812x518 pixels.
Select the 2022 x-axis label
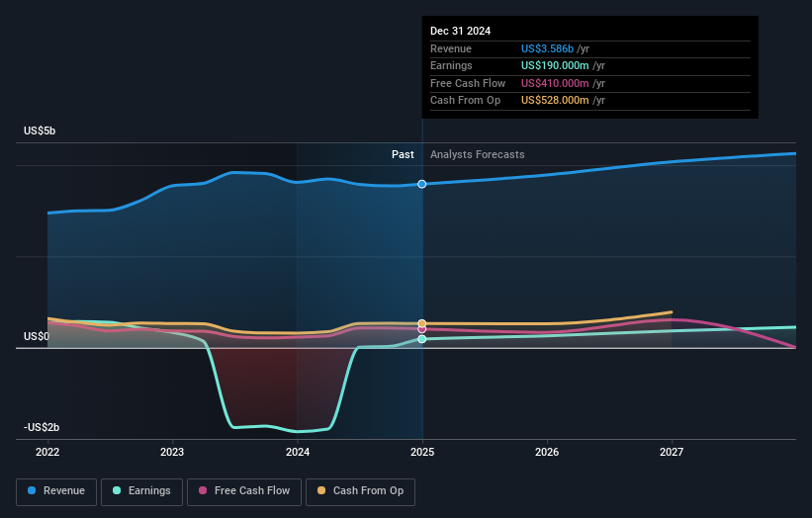coord(47,452)
